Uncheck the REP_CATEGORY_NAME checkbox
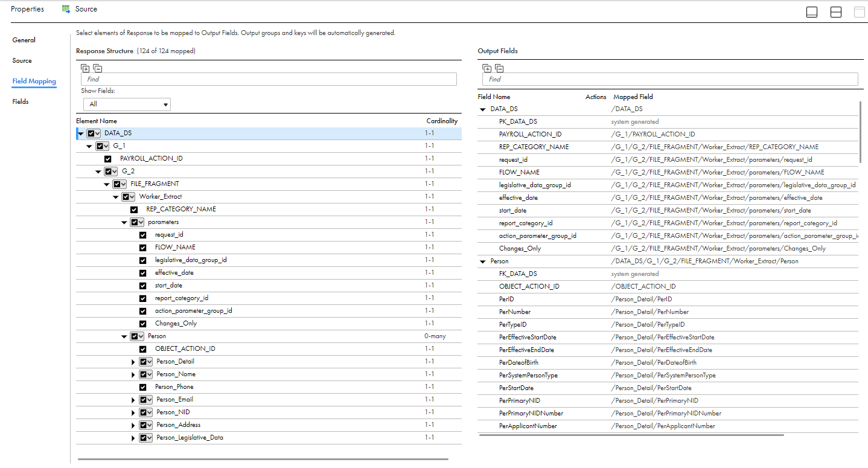 pos(134,210)
